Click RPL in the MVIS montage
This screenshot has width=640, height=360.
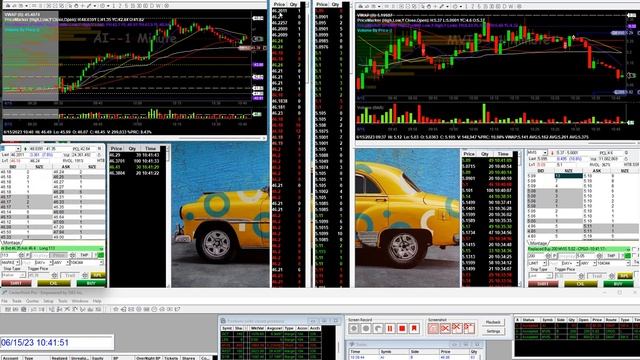(624, 276)
